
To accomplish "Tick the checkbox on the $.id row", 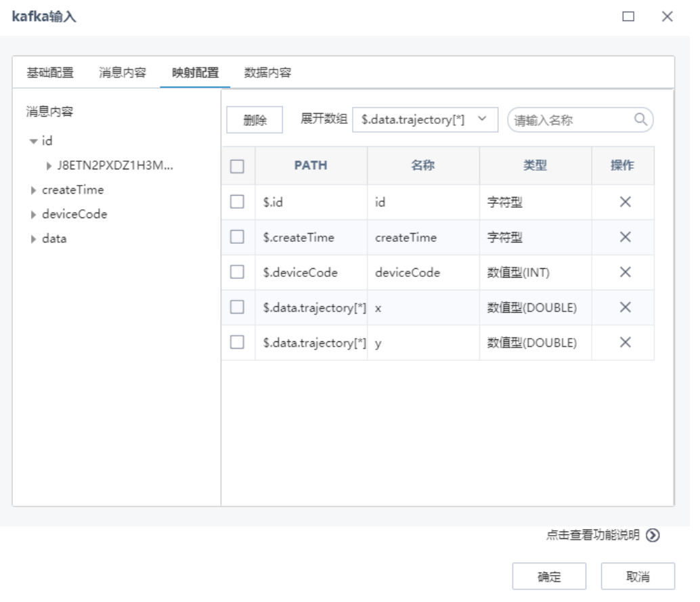I will (240, 202).
